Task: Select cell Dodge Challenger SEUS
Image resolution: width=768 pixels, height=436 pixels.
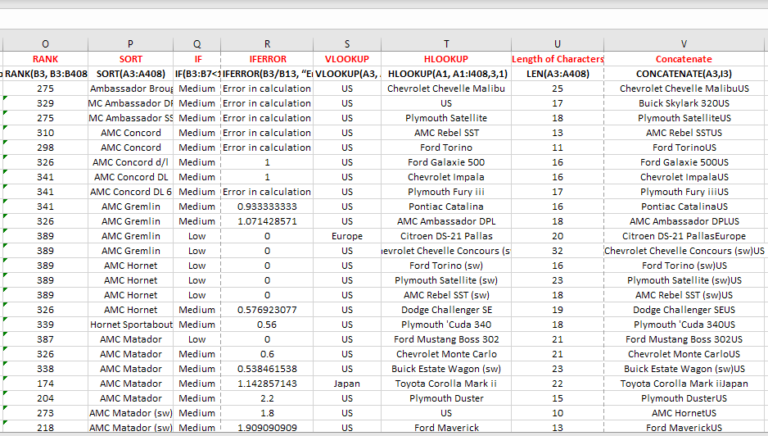Action: (x=684, y=310)
